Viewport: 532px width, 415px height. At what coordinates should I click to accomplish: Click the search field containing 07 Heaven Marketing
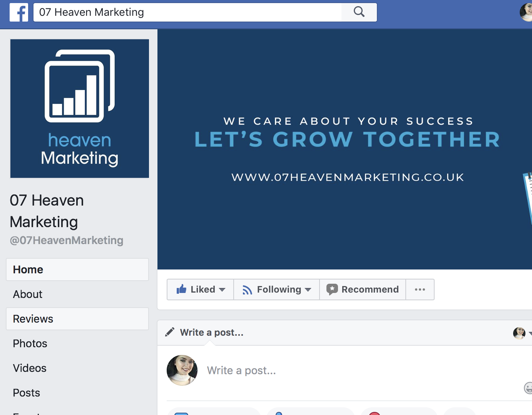pos(187,12)
